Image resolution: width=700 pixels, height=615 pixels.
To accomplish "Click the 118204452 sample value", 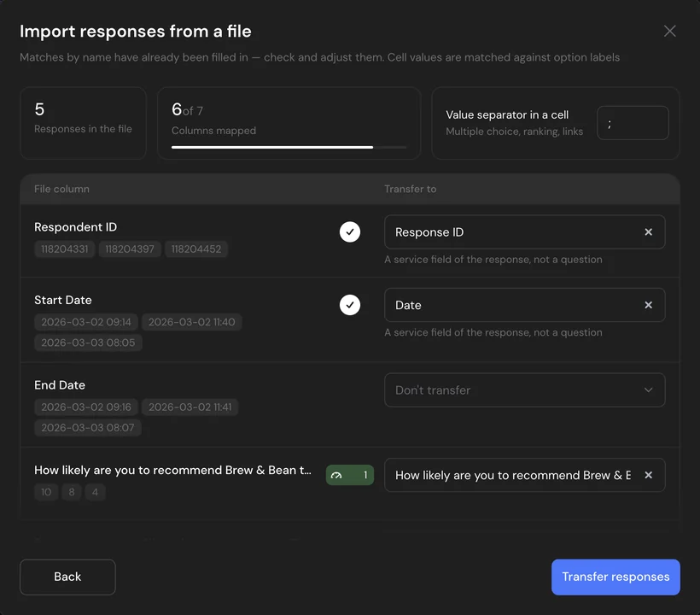I will coord(196,249).
